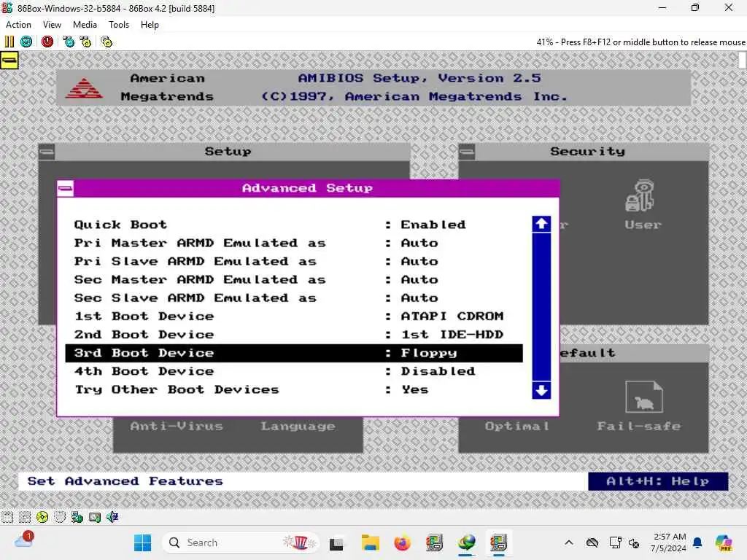The height and width of the screenshot is (560, 747).
Task: Click American Megatrends pyramid logo
Action: [x=84, y=87]
